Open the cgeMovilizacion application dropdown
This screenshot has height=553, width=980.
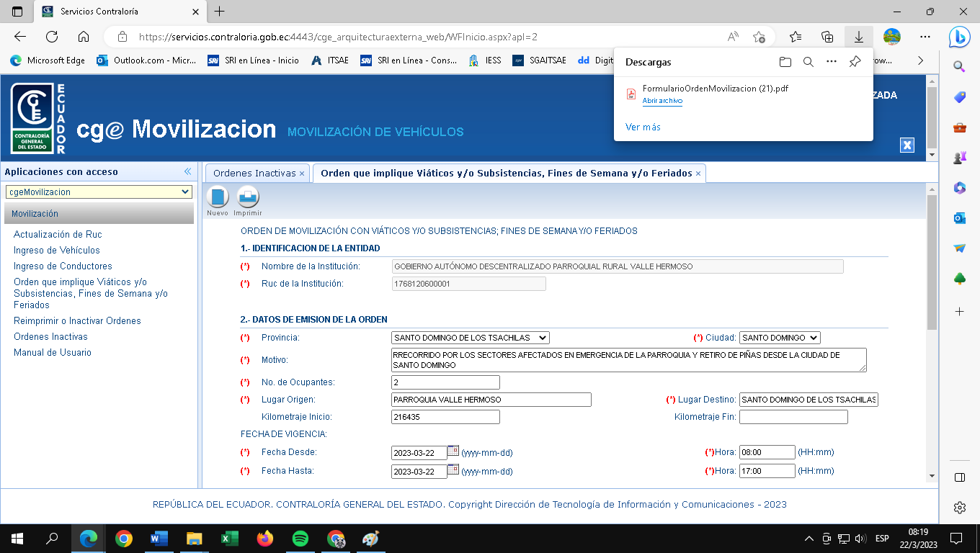point(99,192)
